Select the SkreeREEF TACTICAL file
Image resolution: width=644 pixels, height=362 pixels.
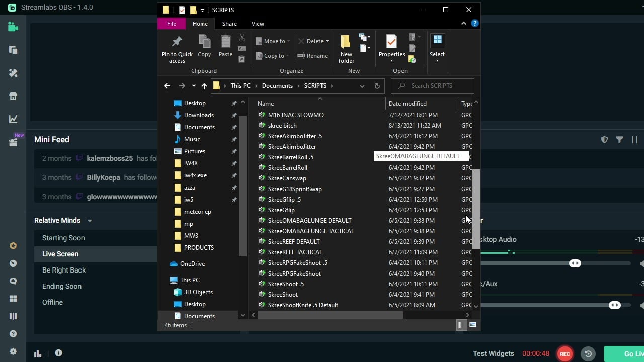click(x=295, y=252)
